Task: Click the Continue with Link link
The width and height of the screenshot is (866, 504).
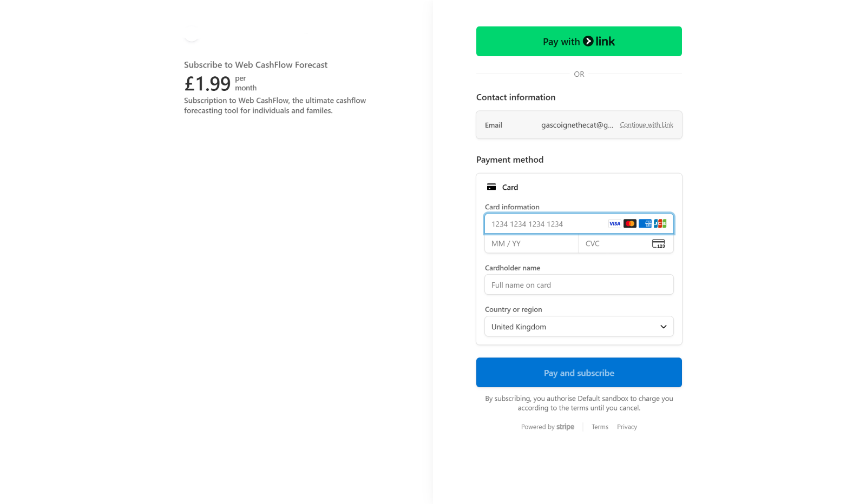Action: (x=646, y=125)
